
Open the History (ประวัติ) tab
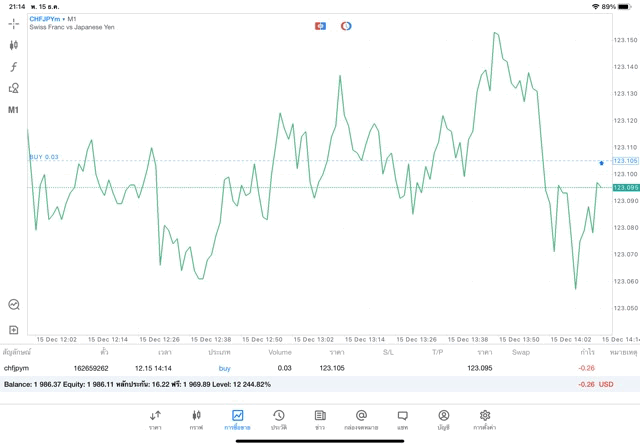coord(279,420)
